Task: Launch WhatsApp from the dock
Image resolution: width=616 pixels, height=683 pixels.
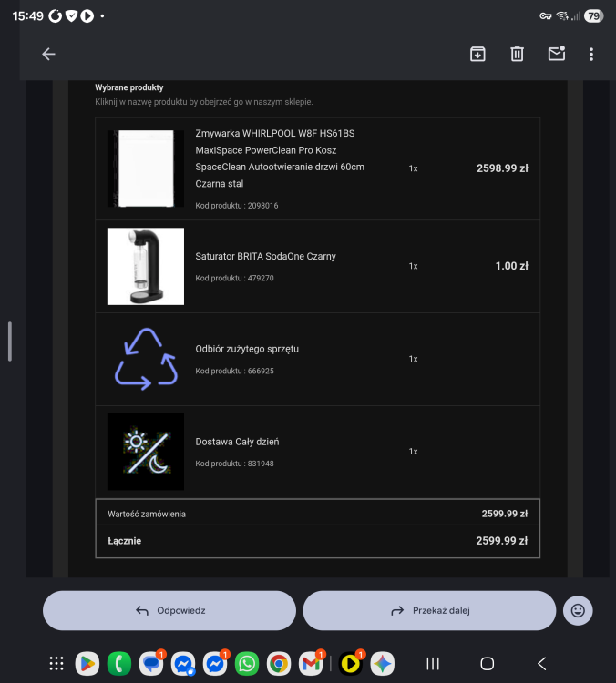Action: pyautogui.click(x=247, y=663)
